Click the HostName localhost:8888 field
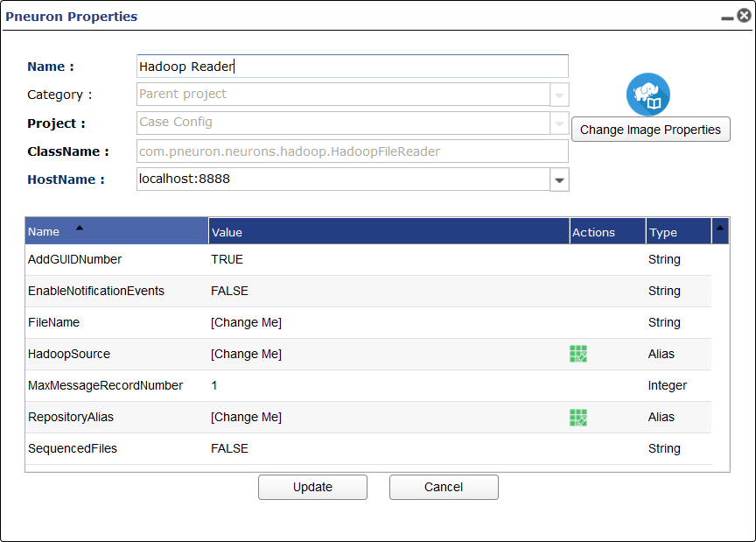 tap(343, 179)
